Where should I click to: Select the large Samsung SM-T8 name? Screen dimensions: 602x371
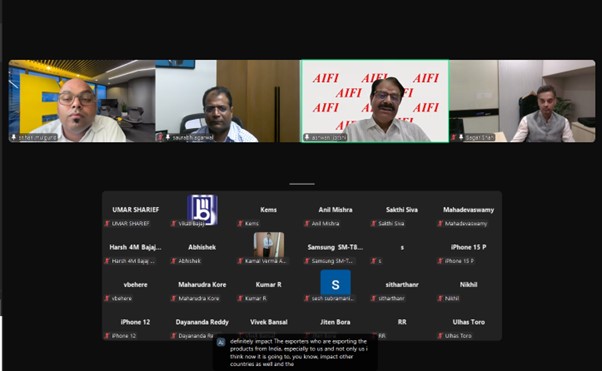point(335,247)
